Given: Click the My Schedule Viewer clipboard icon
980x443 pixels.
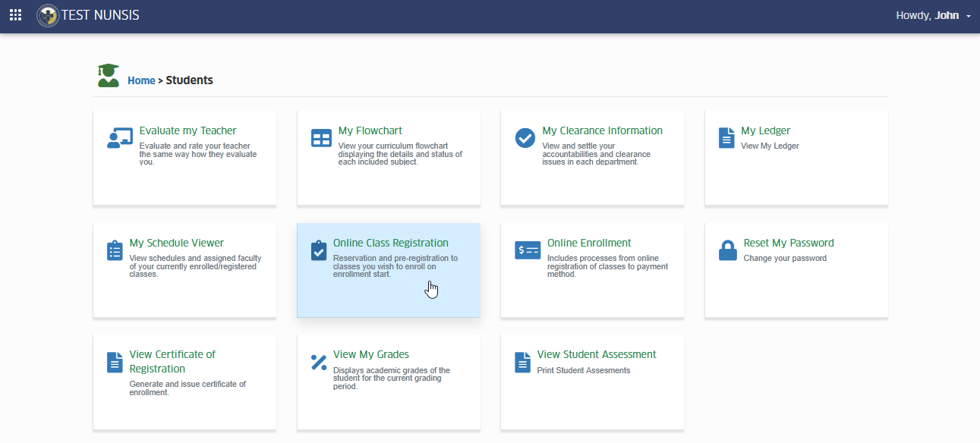Looking at the screenshot, I should click(x=115, y=250).
